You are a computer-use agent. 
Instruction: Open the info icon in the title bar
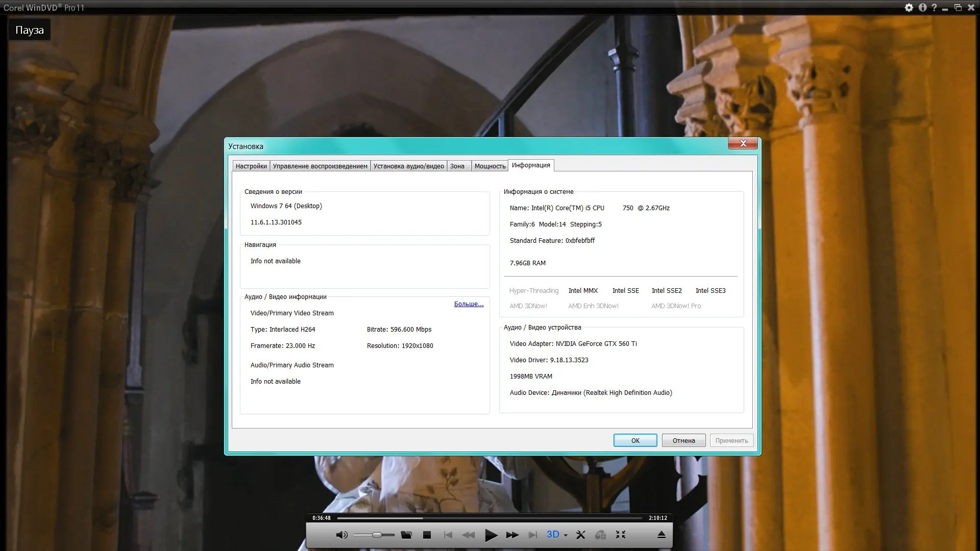tap(922, 8)
